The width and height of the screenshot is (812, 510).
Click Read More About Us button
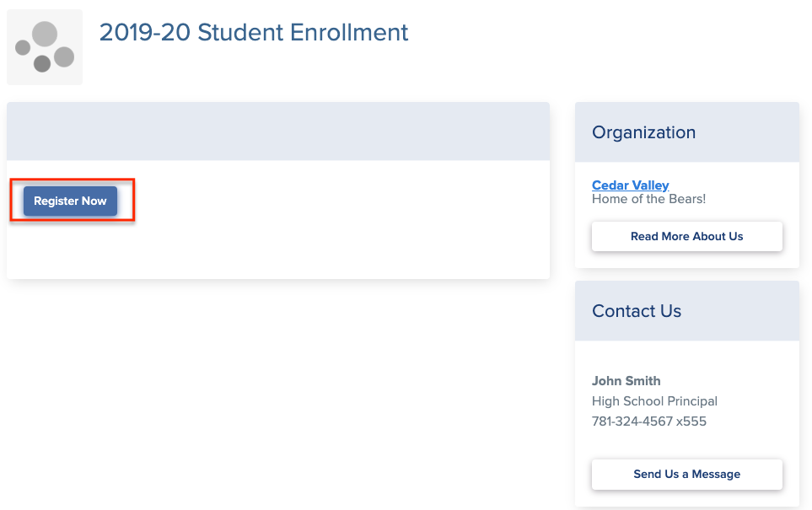686,236
